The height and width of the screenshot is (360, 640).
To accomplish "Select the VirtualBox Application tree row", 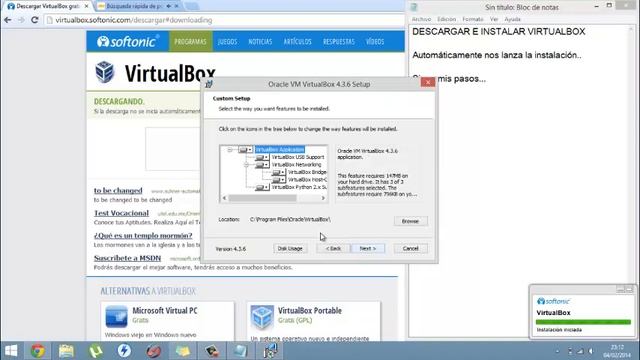I will pos(280,150).
